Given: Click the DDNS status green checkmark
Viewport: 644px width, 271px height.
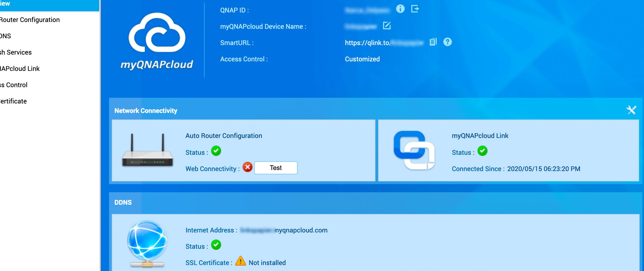Looking at the screenshot, I should [216, 245].
